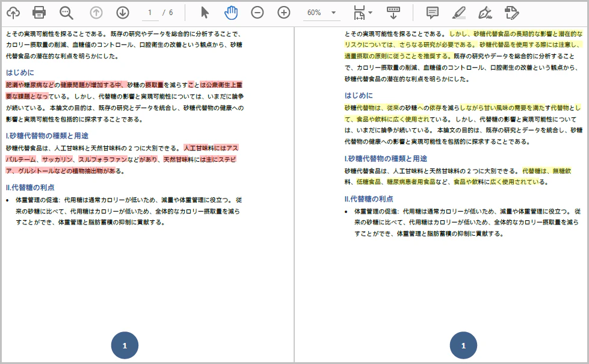Click left heading I.砂糖代替物の種類と用途

click(47, 135)
